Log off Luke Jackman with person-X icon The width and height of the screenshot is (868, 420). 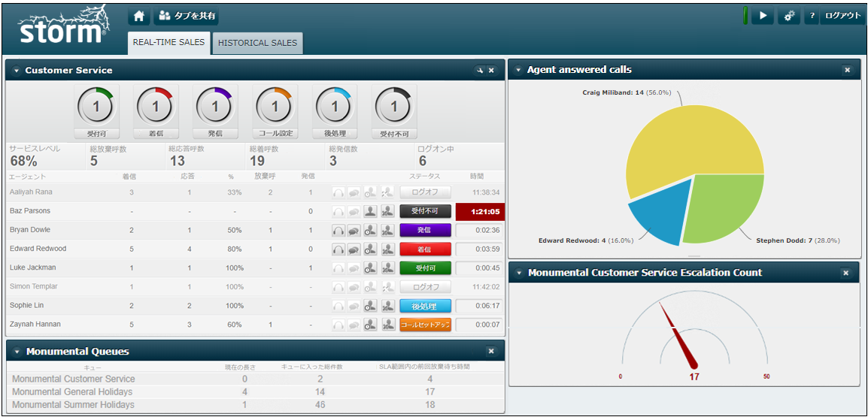[x=388, y=267]
